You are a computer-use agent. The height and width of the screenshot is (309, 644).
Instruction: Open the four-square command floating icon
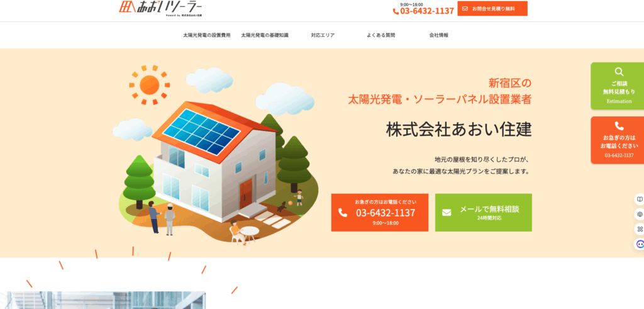[x=640, y=229]
